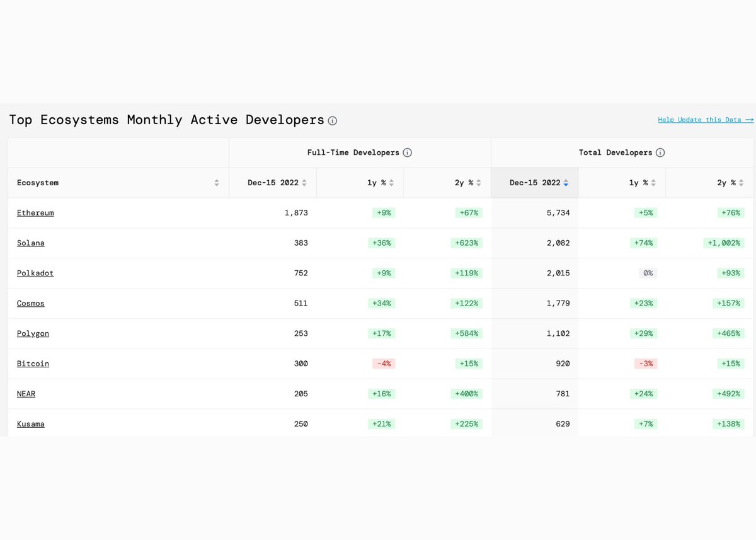
Task: Click Solana full-time 2y badge +623%
Action: pos(466,243)
